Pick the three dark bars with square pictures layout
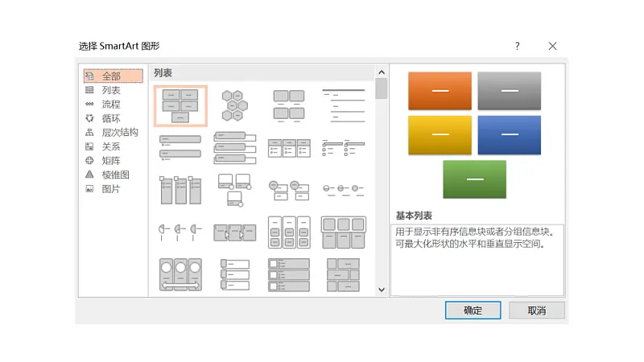 pyautogui.click(x=289, y=274)
